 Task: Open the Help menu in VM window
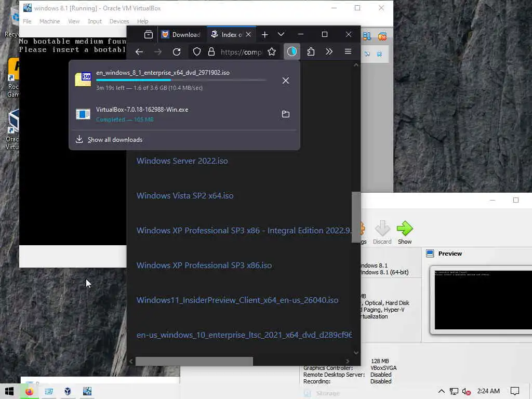click(x=142, y=21)
